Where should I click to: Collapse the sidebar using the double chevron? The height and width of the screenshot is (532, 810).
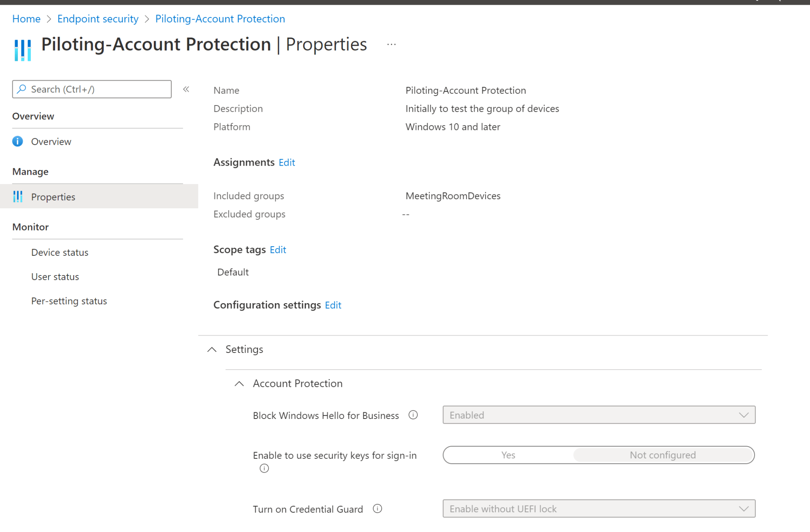click(x=186, y=89)
